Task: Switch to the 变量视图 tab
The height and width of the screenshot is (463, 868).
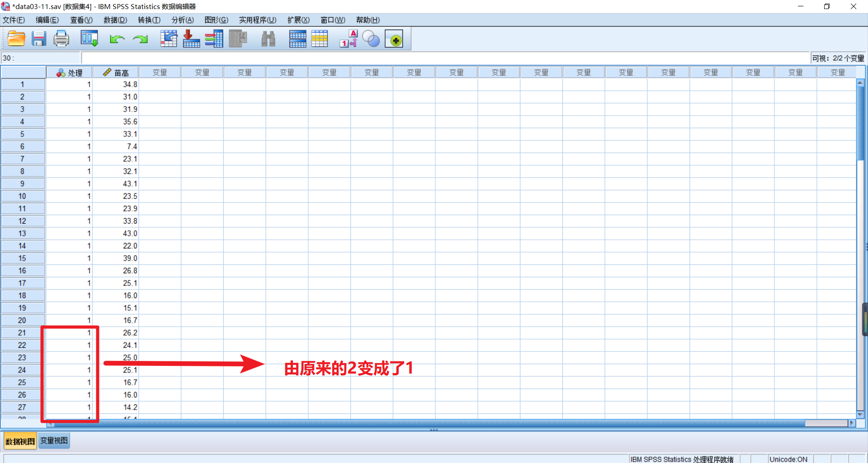Action: [54, 440]
